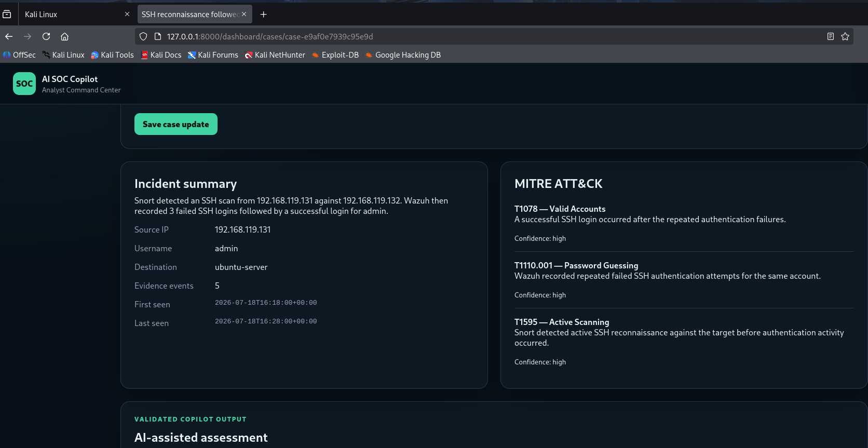
Task: Open the recent tabs list icon
Action: 7,15
